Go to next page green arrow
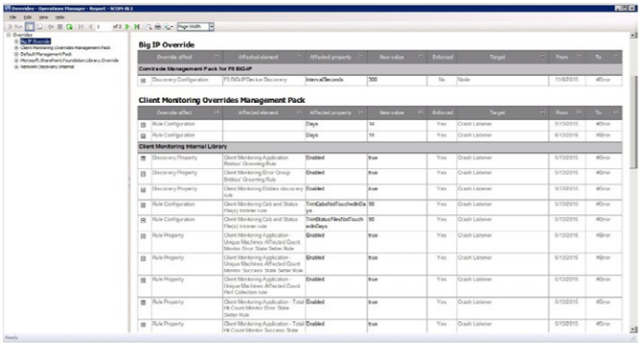 click(127, 27)
